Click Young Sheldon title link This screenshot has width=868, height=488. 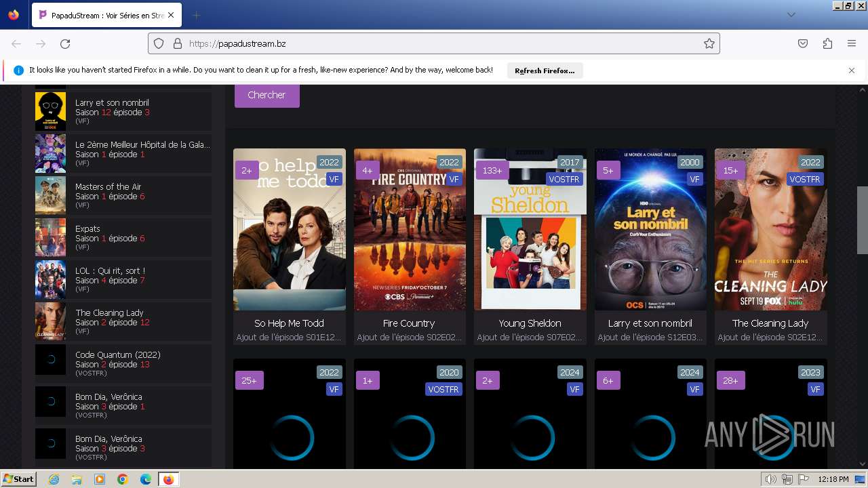pos(530,323)
